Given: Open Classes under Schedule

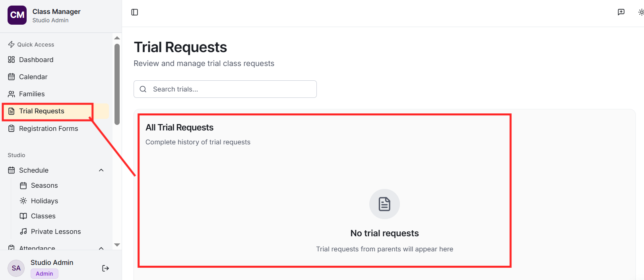Looking at the screenshot, I should [x=43, y=216].
